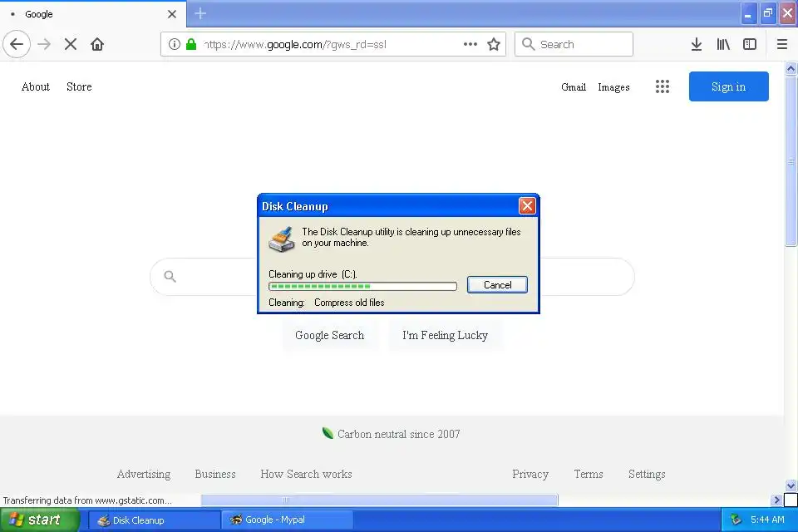Click Carbon neutral since 2007 link
Viewport: 798px width, 532px height.
tap(398, 434)
